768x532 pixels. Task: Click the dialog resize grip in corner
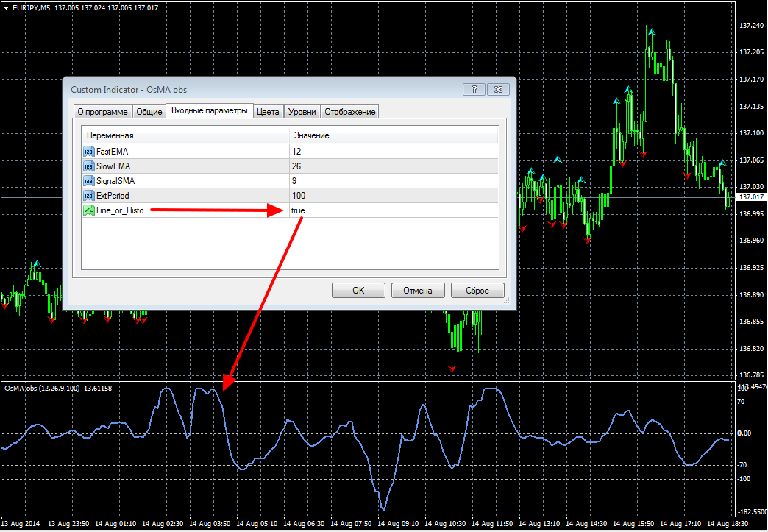click(506, 301)
